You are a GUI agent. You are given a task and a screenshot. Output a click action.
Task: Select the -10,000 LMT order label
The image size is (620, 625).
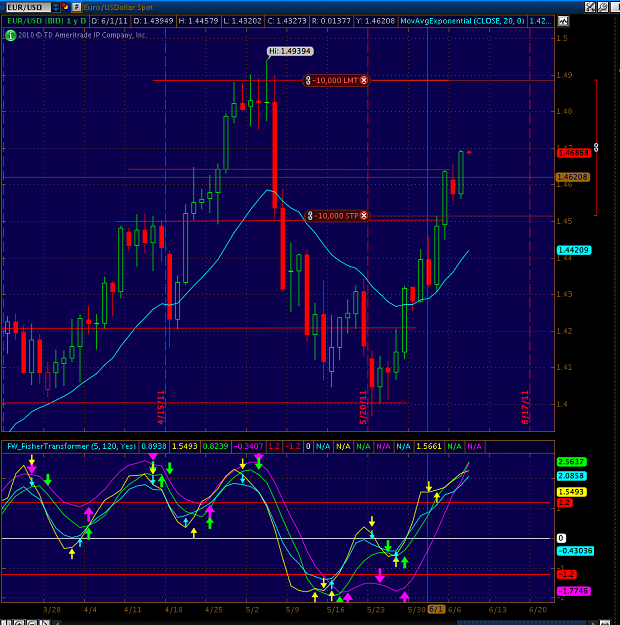(335, 81)
